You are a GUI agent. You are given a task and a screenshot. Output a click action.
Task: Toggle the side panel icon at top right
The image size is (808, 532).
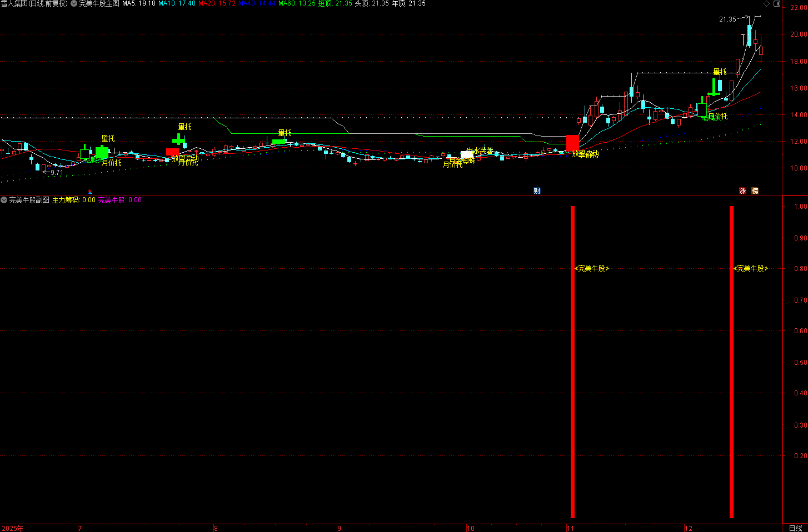[x=777, y=3]
